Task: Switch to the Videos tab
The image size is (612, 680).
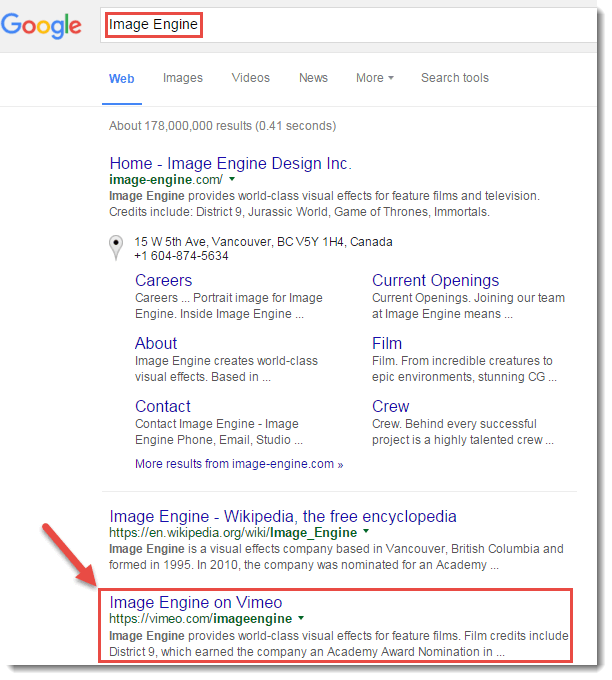Action: 251,78
